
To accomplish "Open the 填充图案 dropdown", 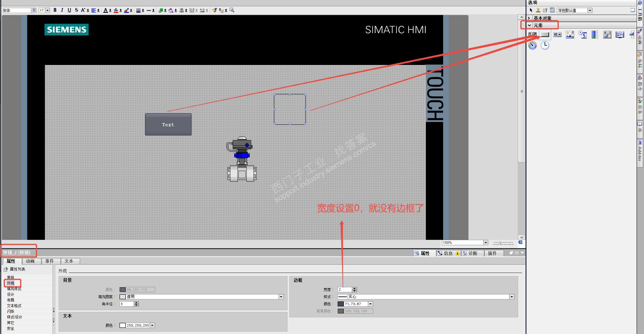I will [x=281, y=297].
